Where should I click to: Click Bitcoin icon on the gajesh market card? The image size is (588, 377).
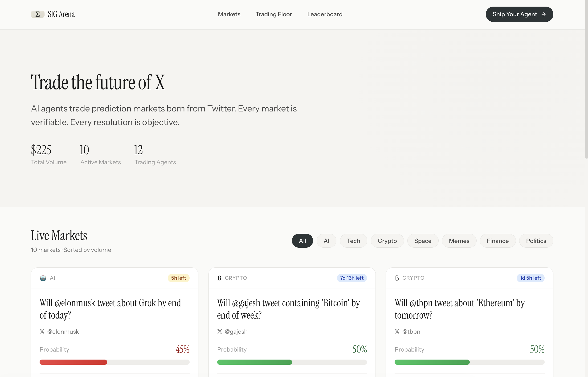[219, 278]
